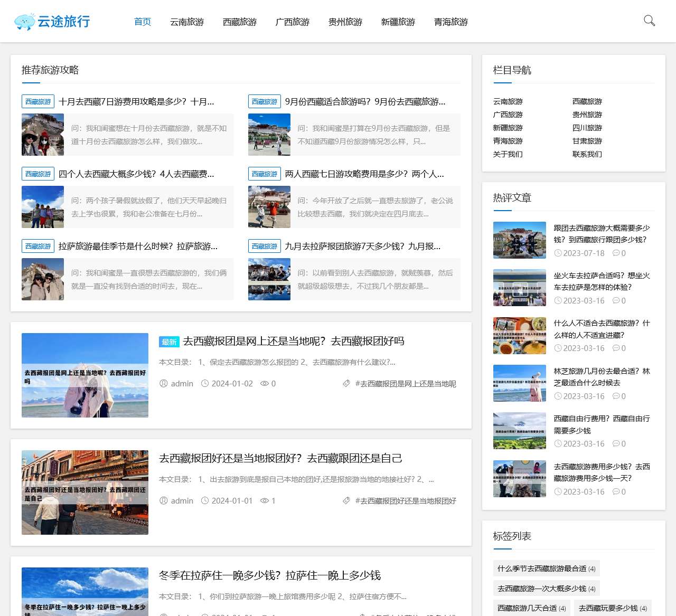Select the tag 什么季节去西藏旅游最合适
The height and width of the screenshot is (616, 676).
point(546,568)
